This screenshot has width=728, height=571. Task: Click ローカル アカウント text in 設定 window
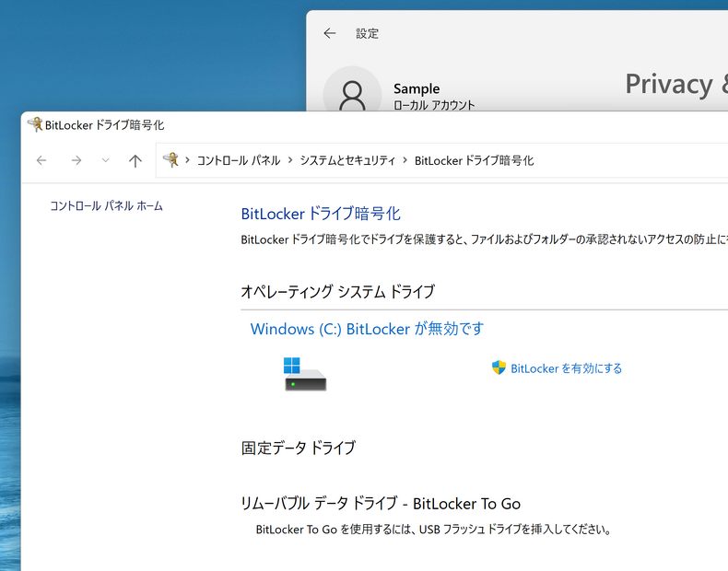(434, 105)
